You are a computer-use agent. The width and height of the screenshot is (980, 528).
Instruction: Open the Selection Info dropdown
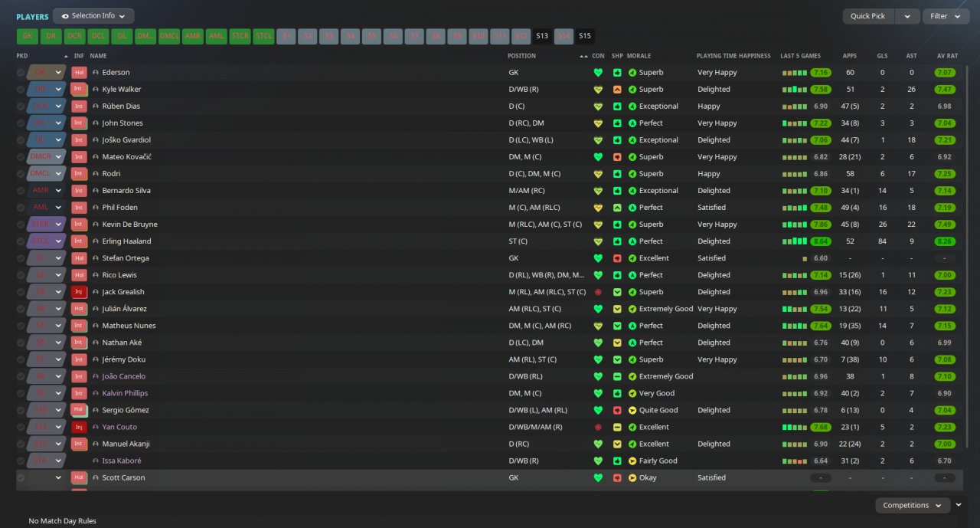click(93, 16)
